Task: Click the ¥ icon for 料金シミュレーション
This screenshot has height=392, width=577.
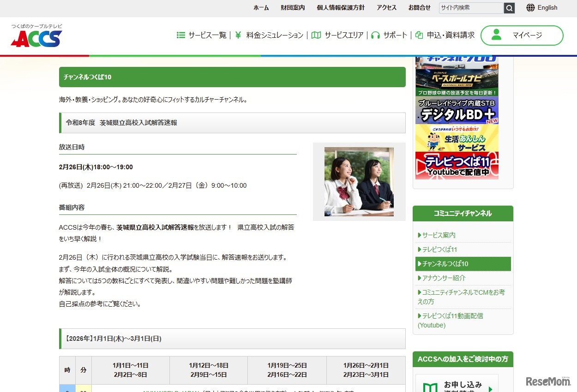Action: [x=238, y=35]
